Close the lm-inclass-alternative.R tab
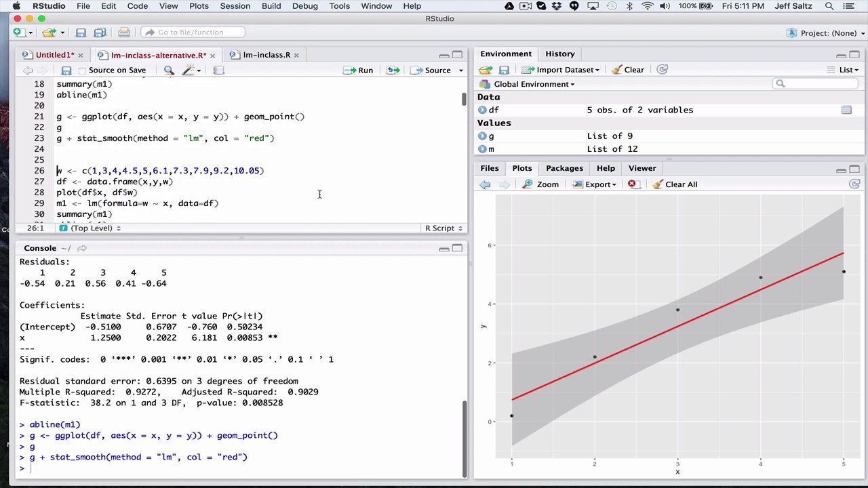The image size is (868, 488). point(212,56)
